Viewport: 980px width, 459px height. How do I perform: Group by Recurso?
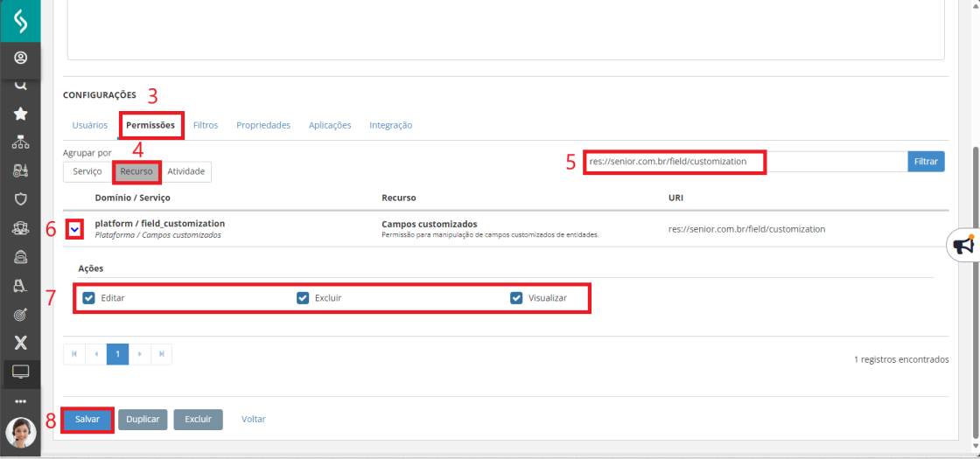[x=136, y=171]
